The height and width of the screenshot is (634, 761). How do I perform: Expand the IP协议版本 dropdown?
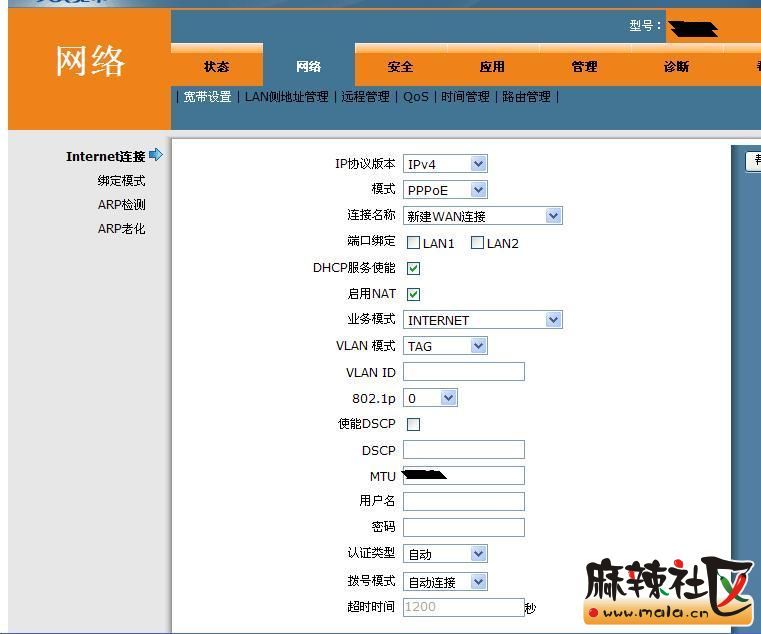(x=445, y=164)
